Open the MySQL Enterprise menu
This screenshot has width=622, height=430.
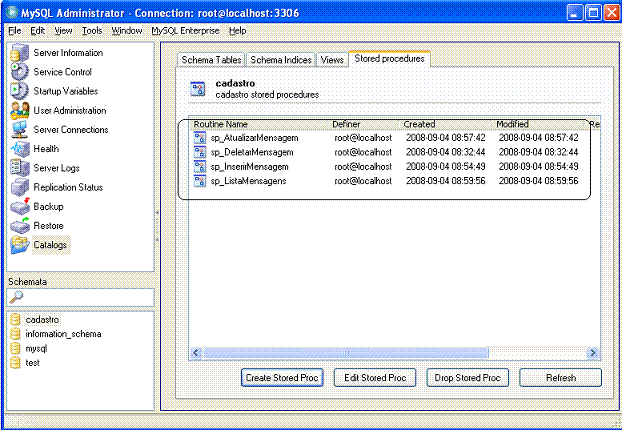pos(185,31)
